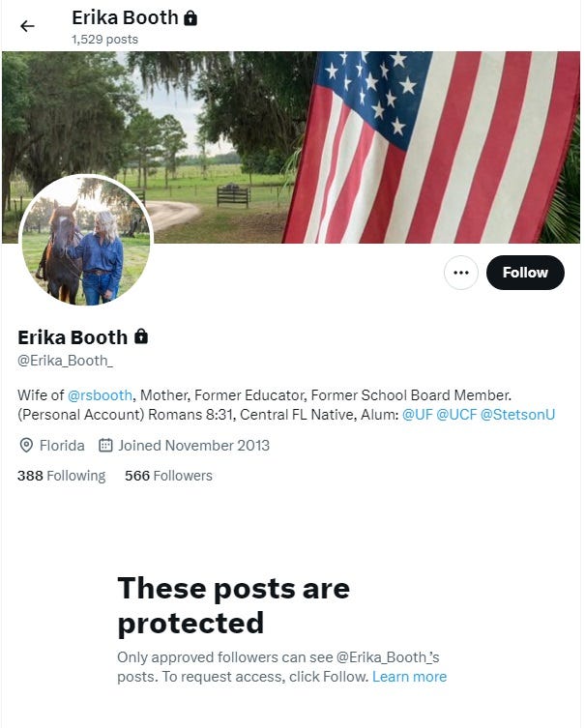Open the @rsbooth mention link
This screenshot has height=728, width=585.
coord(100,395)
